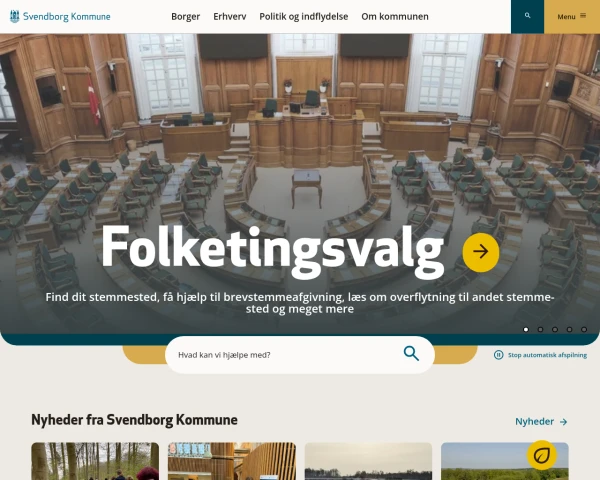Open the yellow Menu button
The height and width of the screenshot is (480, 600).
[572, 16]
